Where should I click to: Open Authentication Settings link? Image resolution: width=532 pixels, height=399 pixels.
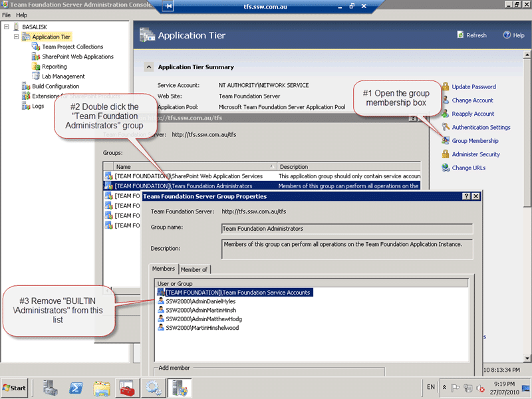click(x=481, y=128)
